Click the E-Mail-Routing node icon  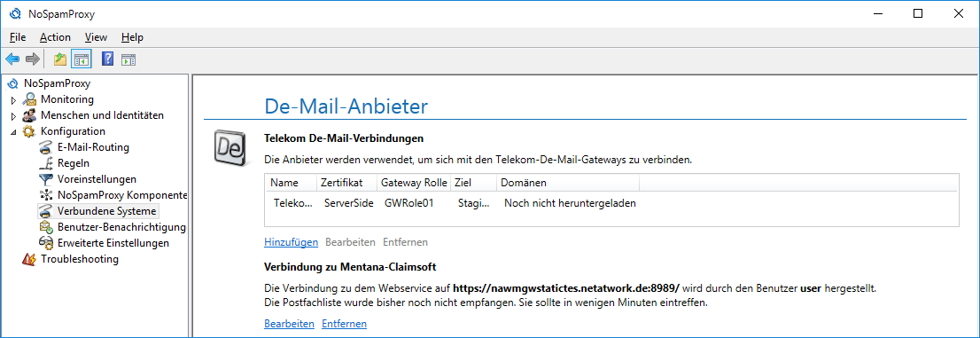point(45,148)
